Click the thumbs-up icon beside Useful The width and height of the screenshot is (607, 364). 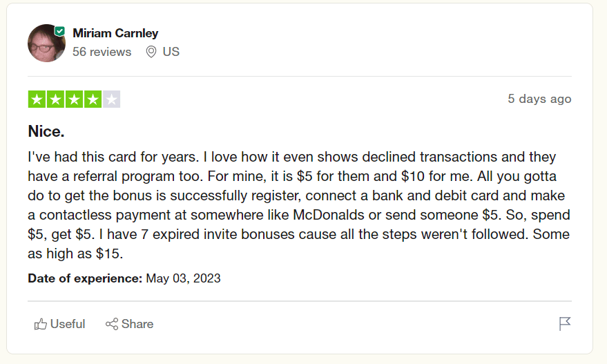(x=41, y=324)
